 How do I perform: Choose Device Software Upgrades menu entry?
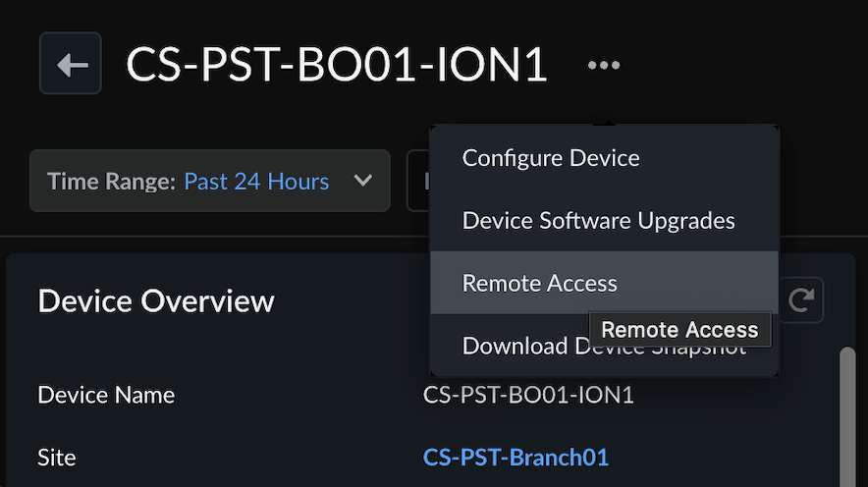click(x=598, y=220)
